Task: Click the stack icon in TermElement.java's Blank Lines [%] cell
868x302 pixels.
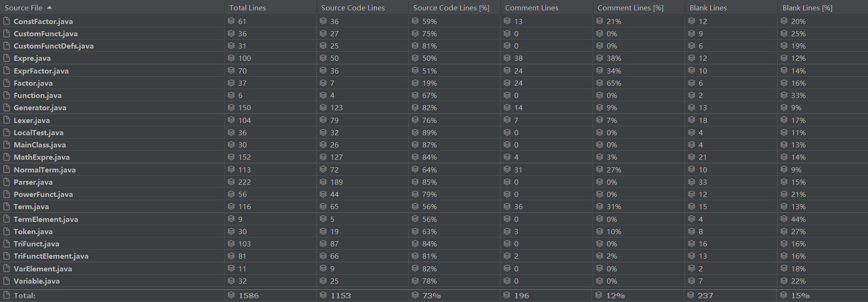Action: tap(784, 219)
